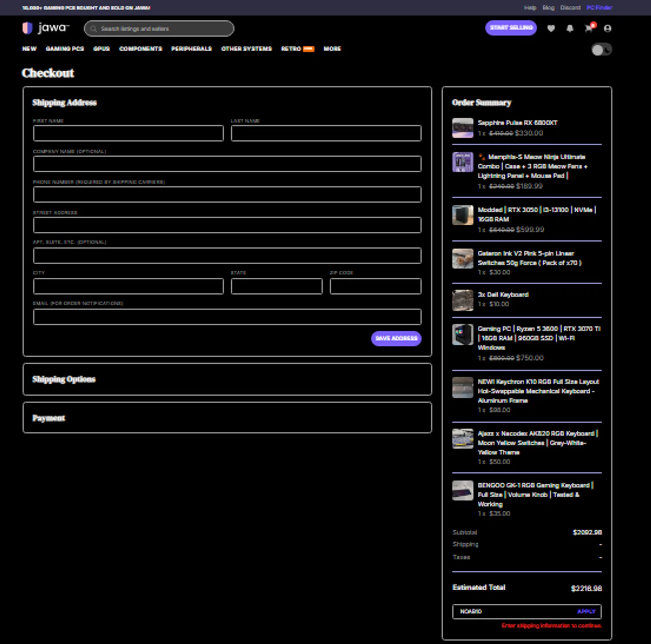Viewport: 651px width, 644px height.
Task: Click the Company Name field
Action: [227, 164]
